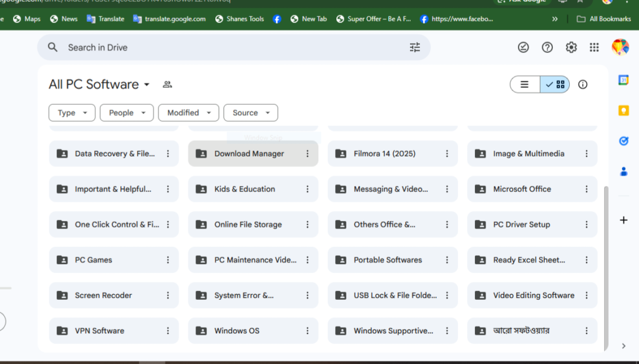The image size is (639, 364).
Task: Open Google Calendar in side panel
Action: click(x=623, y=80)
